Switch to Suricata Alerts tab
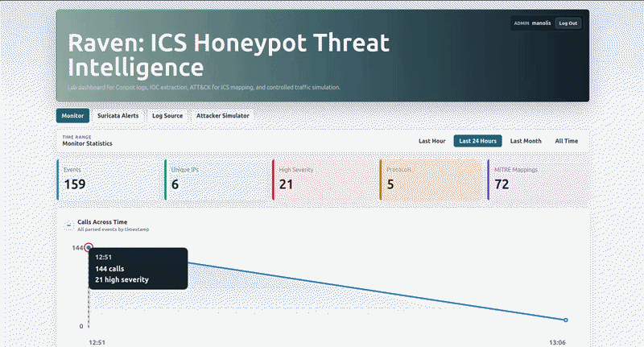Screen dimensions: 644x347 tap(118, 116)
